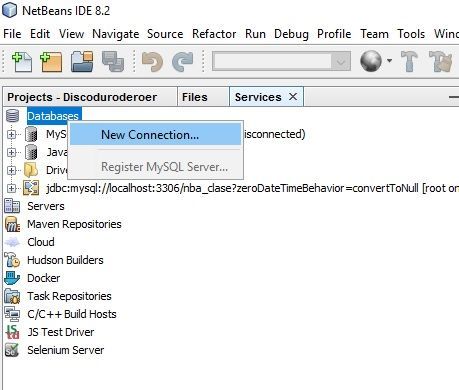This screenshot has width=459, height=390.
Task: Click the NetBeans cube logo icon
Action: tap(10, 10)
